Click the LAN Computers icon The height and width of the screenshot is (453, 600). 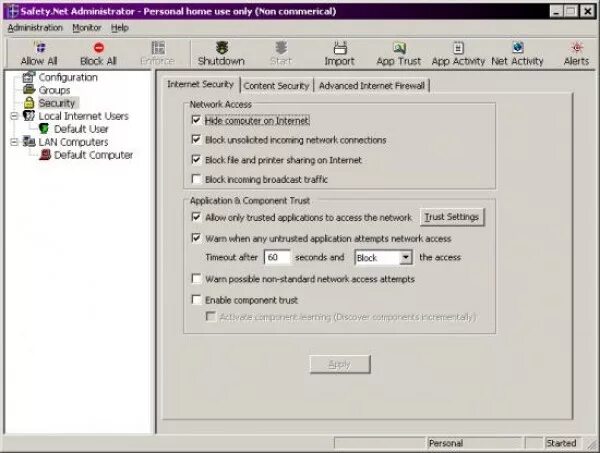(29, 142)
